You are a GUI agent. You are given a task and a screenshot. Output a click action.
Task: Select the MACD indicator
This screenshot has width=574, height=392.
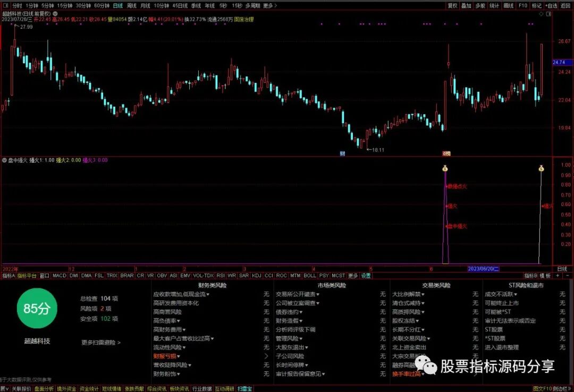[x=60, y=275]
